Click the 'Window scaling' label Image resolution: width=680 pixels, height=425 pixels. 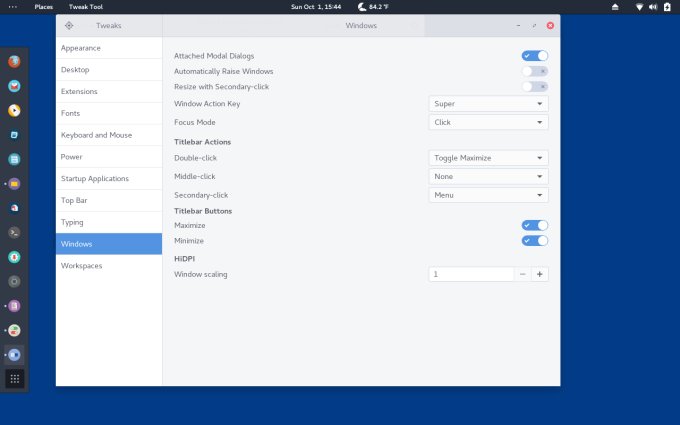[x=201, y=275]
